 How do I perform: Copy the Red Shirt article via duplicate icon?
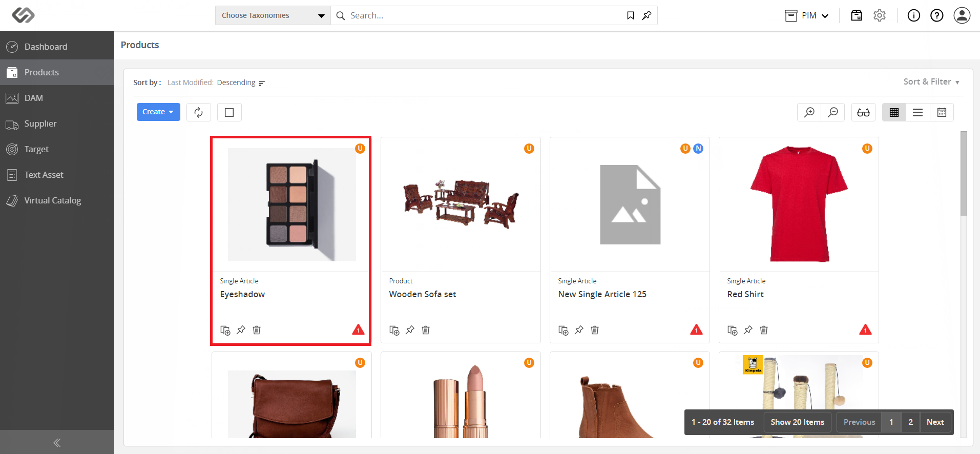733,330
